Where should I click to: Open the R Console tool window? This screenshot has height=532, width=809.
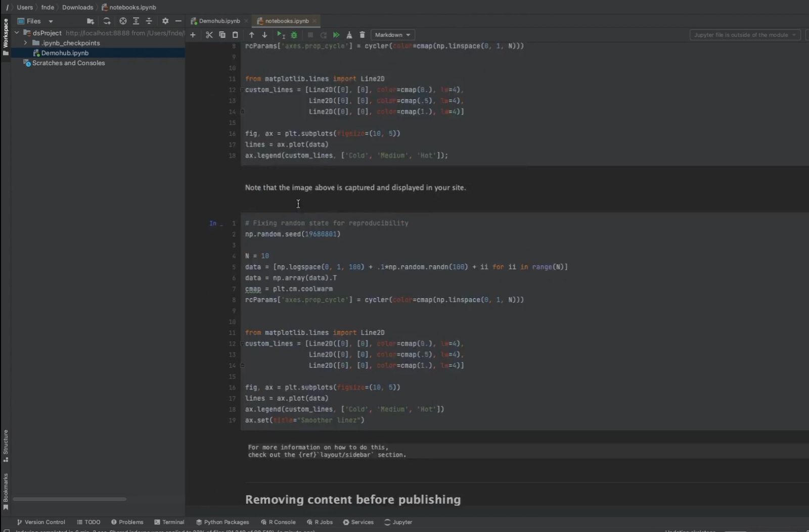(278, 522)
